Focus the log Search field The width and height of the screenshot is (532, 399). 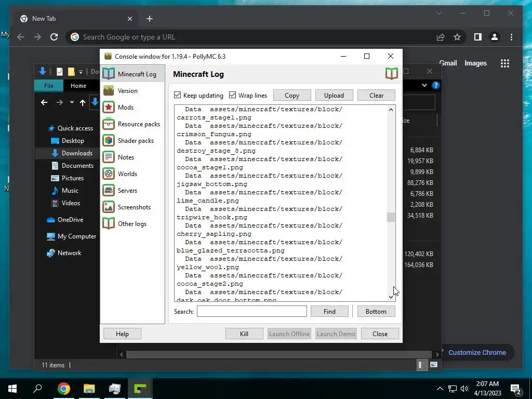[252, 312]
